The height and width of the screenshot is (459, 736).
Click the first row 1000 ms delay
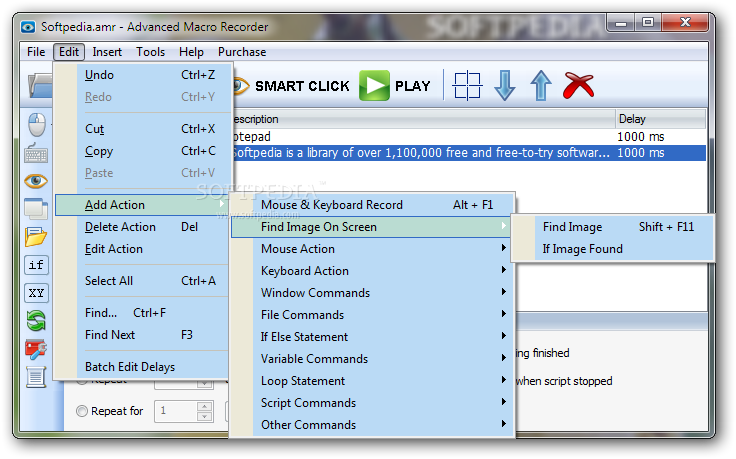coord(641,137)
